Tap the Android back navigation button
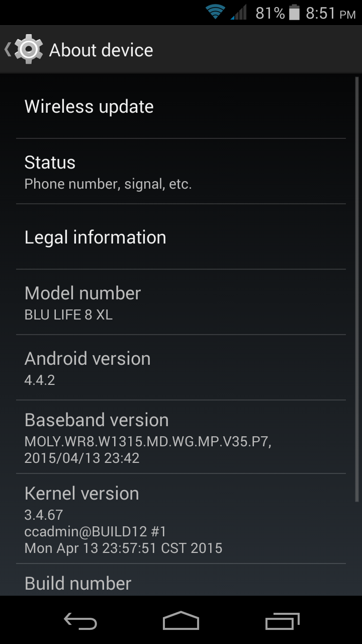The width and height of the screenshot is (362, 644). click(80, 621)
